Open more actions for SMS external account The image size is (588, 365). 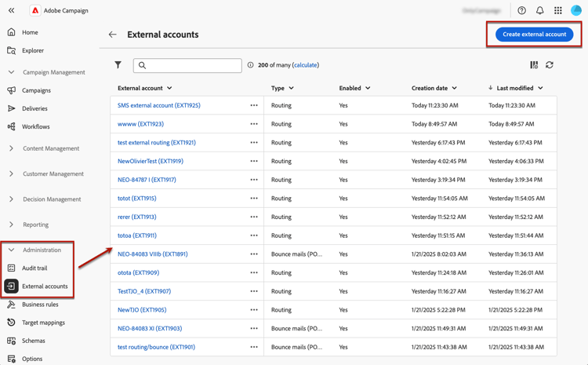(254, 105)
